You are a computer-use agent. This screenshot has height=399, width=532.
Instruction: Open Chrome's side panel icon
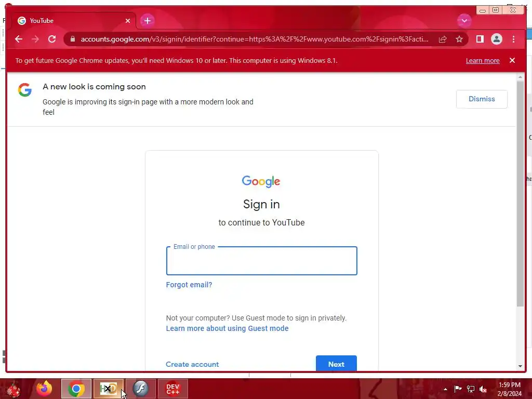tap(480, 39)
